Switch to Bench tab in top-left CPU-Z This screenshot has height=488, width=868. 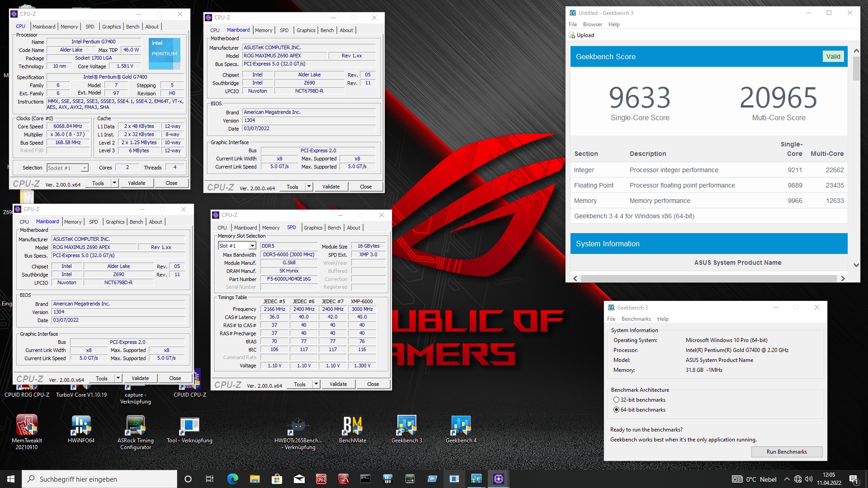point(132,27)
